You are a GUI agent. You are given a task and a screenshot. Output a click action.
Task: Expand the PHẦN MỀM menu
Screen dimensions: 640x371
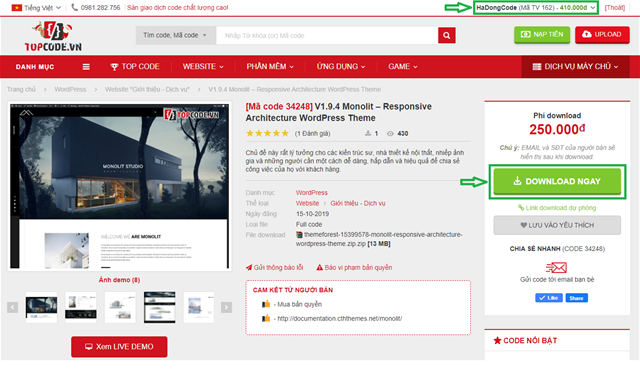pos(270,67)
